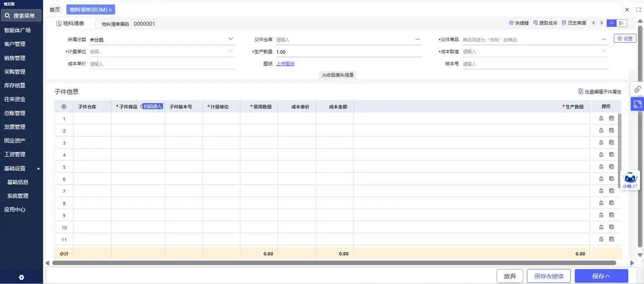This screenshot has height=284, width=644.
Task: Click the 版本号 input field
Action: point(535,64)
